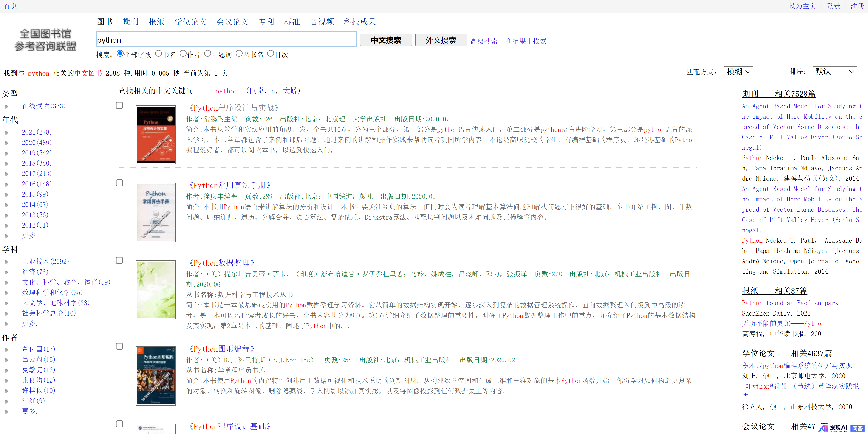Viewport: 868px width, 434px height.
Task: Open 学位论文 相关4637篇 heading
Action: [x=787, y=353]
